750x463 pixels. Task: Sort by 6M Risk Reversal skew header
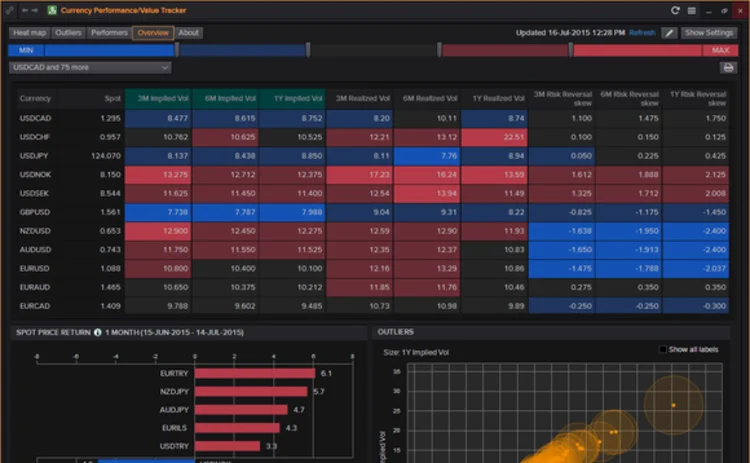click(629, 99)
